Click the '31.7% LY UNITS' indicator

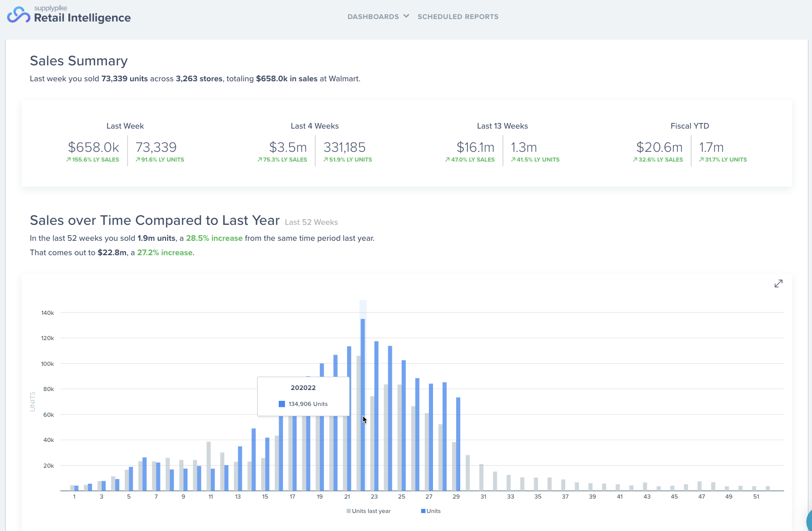(723, 160)
